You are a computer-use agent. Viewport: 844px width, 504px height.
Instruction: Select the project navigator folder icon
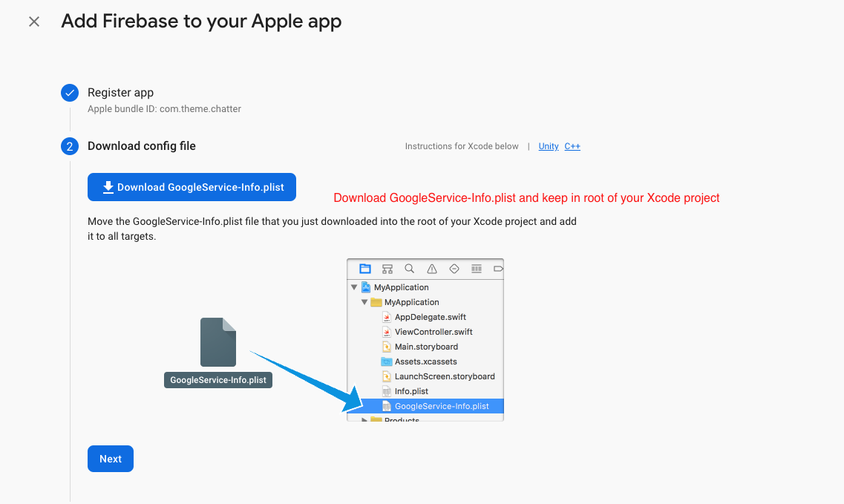(x=364, y=269)
